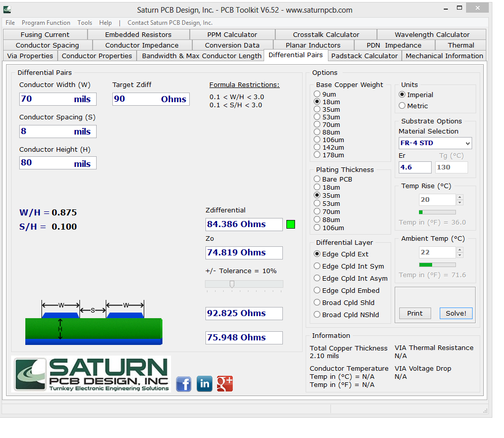This screenshot has height=438, width=504.
Task: Open the Program Function menu
Action: coord(46,23)
